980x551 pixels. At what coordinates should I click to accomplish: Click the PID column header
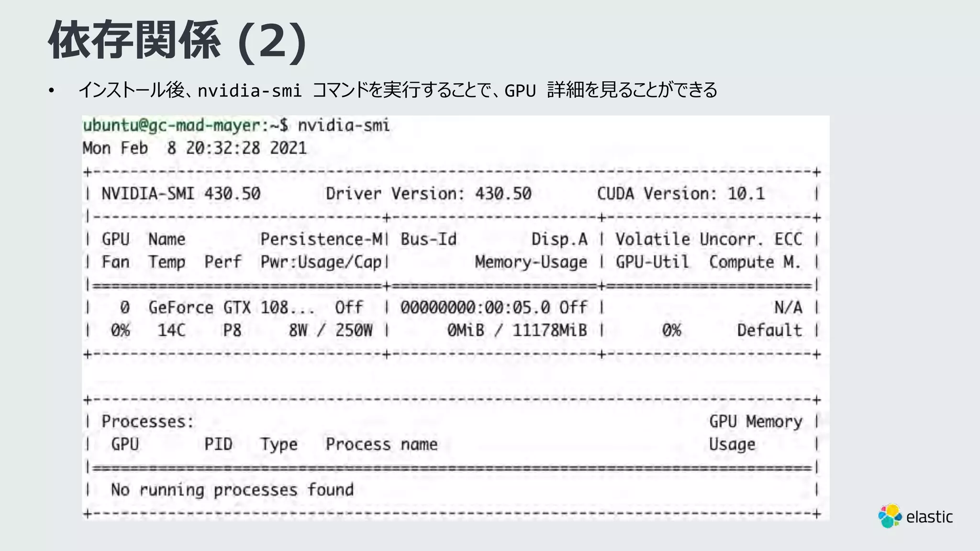coord(218,444)
